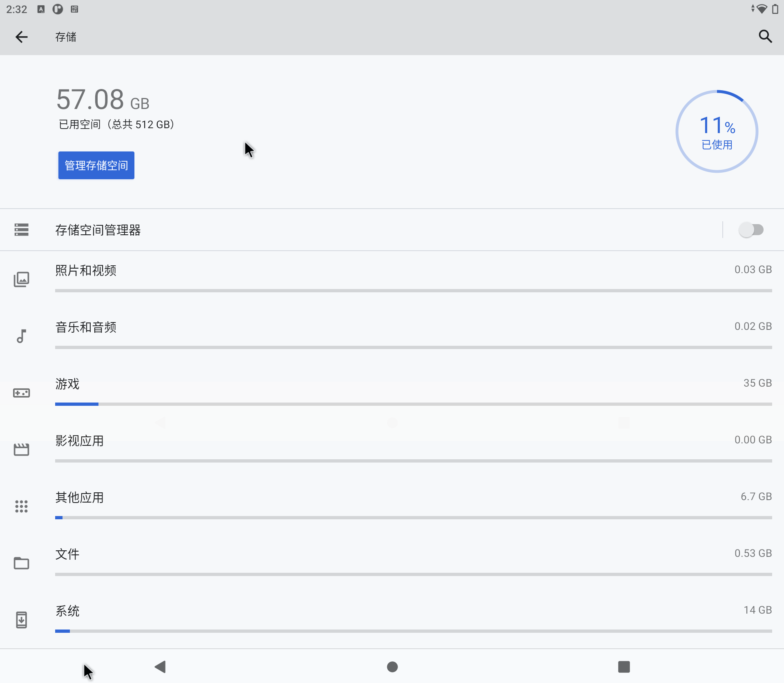
Task: Click the storage manager list icon
Action: tap(21, 230)
